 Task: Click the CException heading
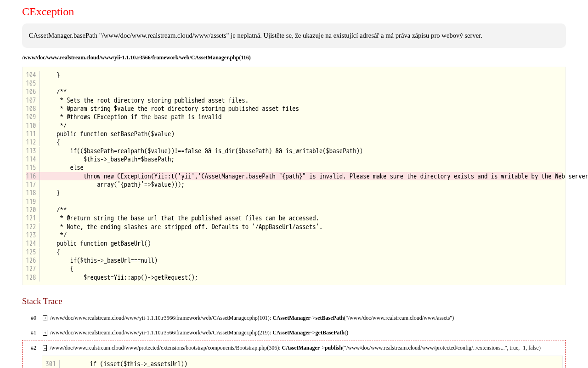[x=48, y=11]
